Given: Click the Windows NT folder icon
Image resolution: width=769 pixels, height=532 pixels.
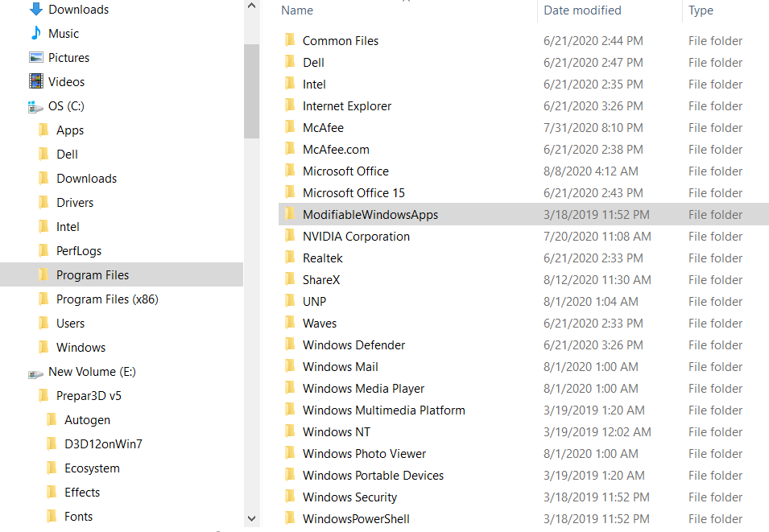Looking at the screenshot, I should pos(290,431).
